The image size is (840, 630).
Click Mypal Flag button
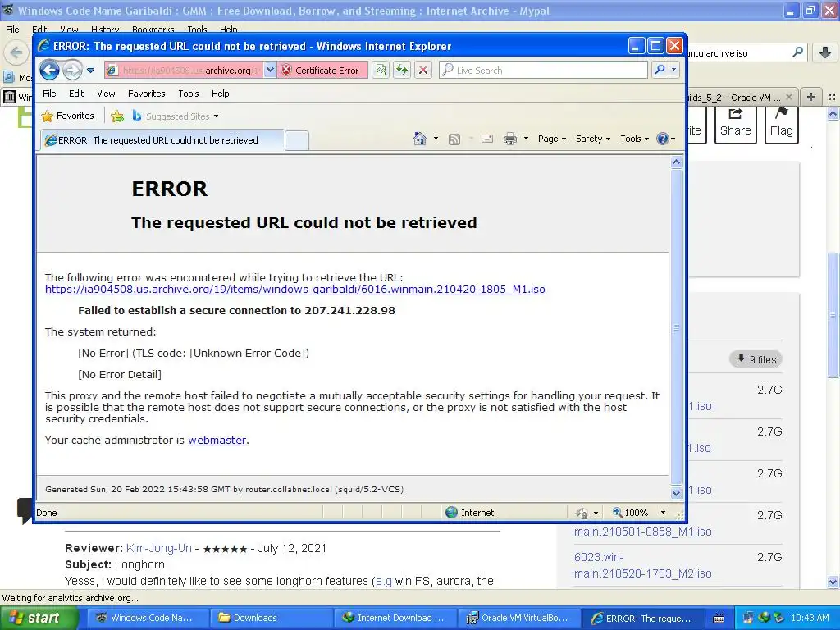[x=782, y=124]
